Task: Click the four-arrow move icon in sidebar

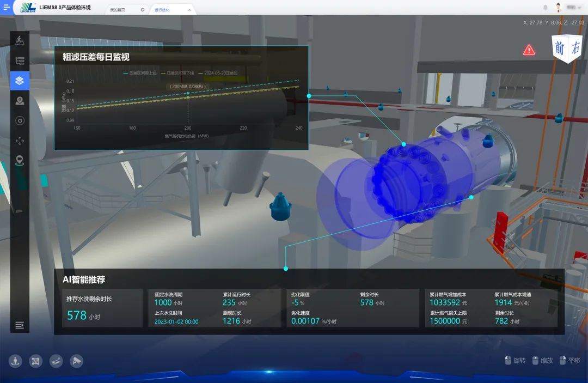Action: pyautogui.click(x=20, y=141)
